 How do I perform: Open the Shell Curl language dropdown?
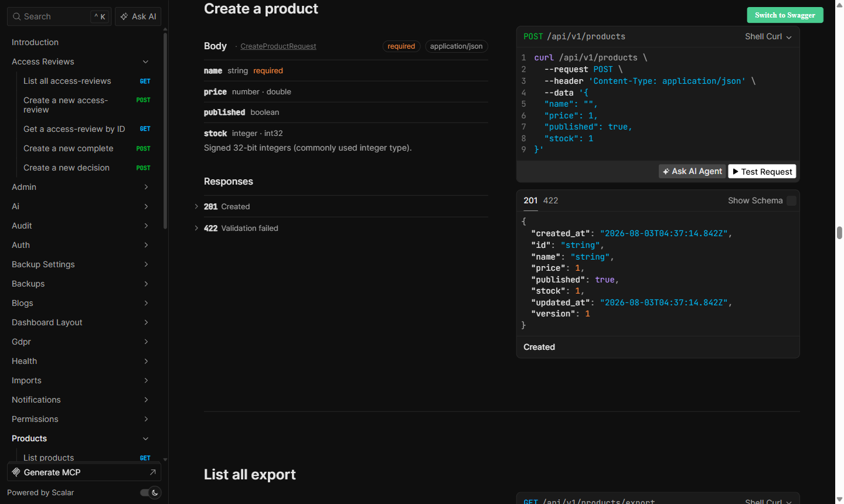(x=768, y=36)
